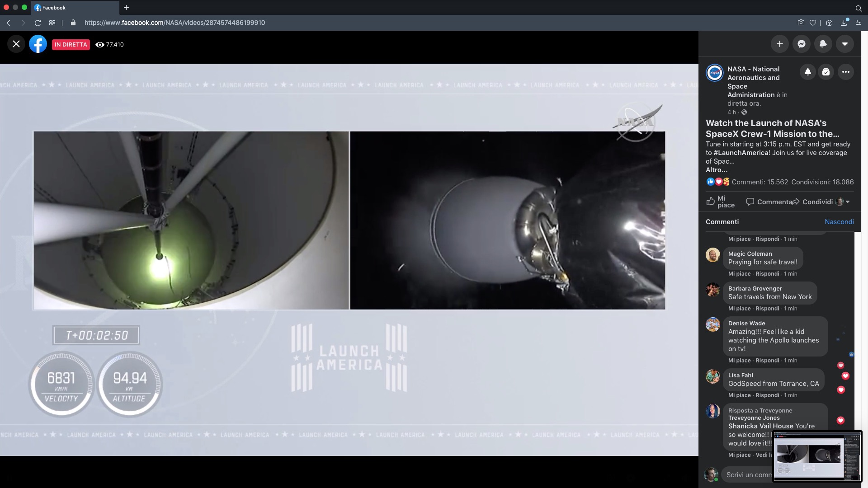868x488 pixels.
Task: Open browser extensions cube icon
Action: click(x=829, y=23)
